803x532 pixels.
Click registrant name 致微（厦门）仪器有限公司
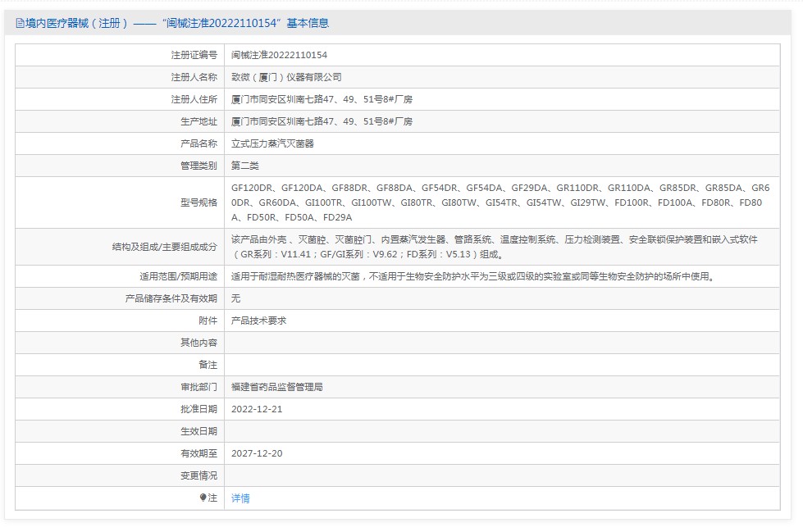click(286, 77)
